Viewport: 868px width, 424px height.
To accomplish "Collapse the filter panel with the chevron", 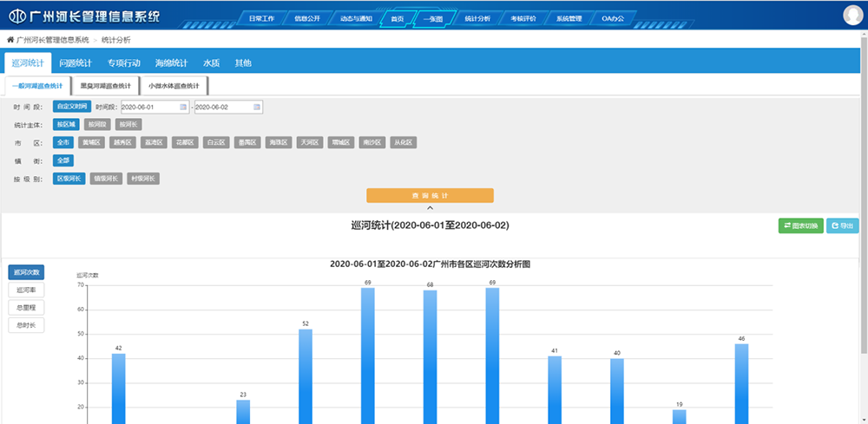I will 430,208.
